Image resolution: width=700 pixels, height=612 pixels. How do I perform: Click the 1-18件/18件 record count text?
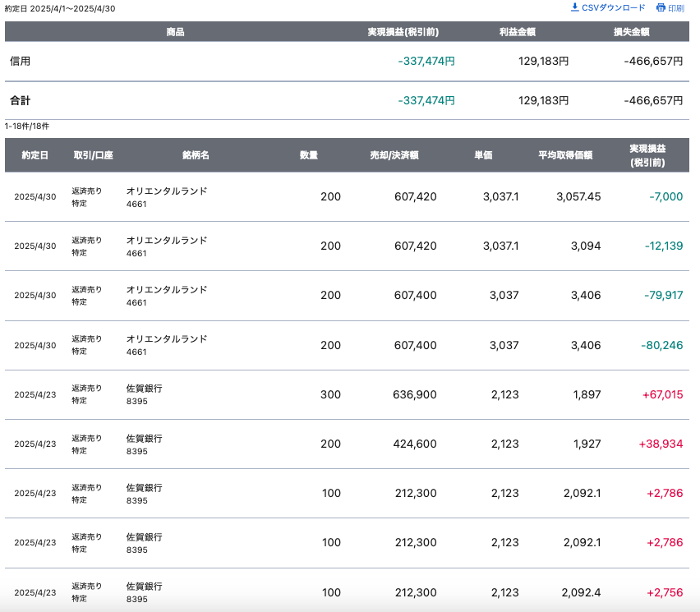27,127
